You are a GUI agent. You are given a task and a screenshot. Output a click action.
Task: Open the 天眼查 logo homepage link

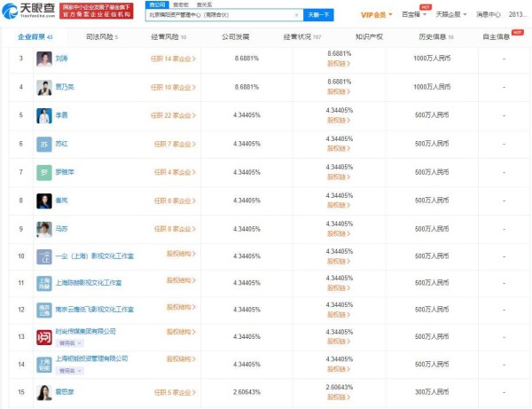[x=28, y=11]
